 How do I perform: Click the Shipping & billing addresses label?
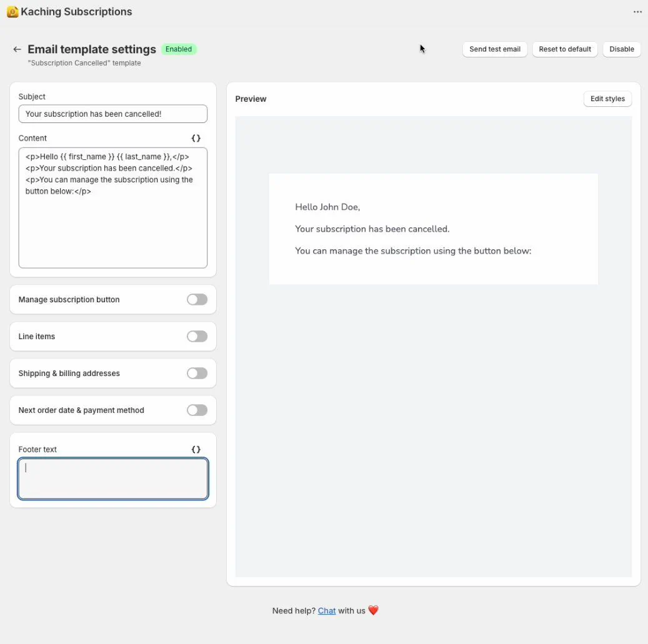(69, 374)
